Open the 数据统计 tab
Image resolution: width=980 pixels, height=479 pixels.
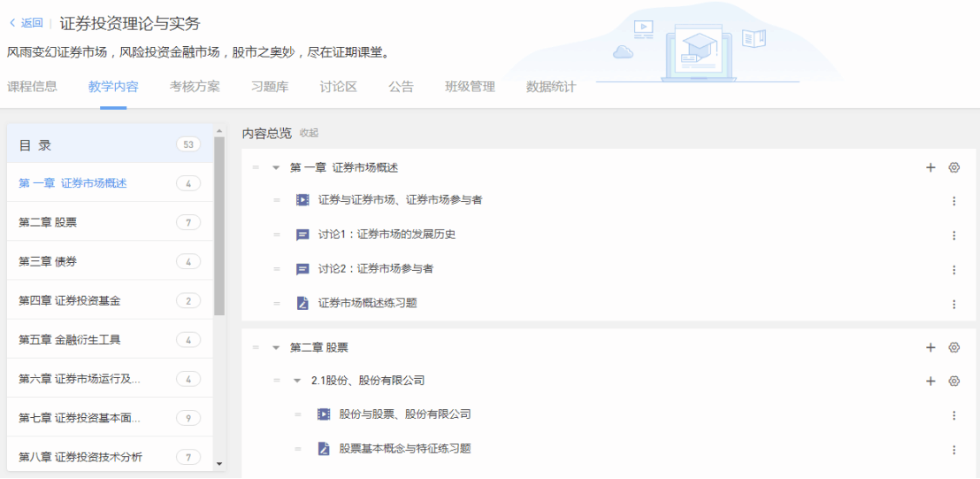click(x=550, y=87)
